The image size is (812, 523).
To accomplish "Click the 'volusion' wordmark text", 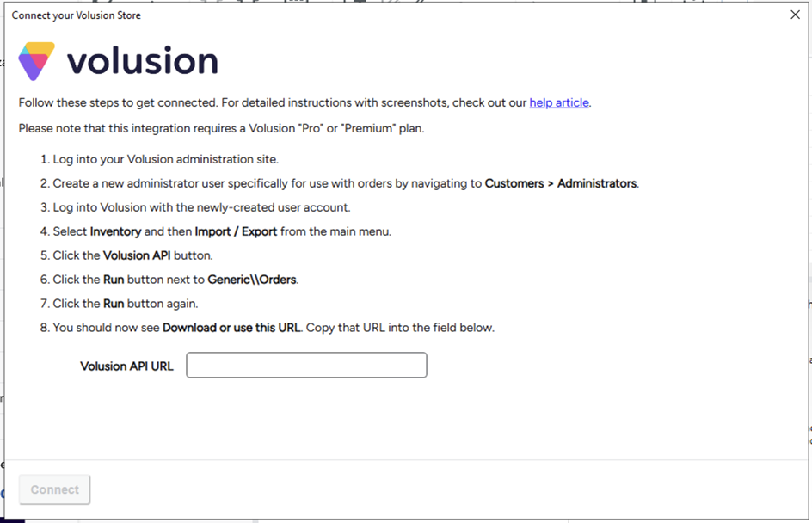I will point(143,60).
